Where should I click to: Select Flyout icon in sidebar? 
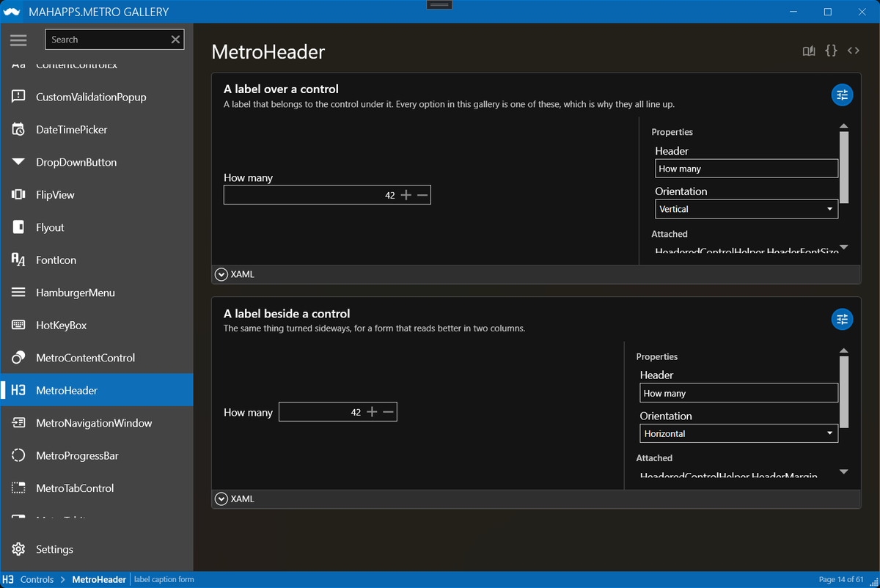pyautogui.click(x=19, y=227)
